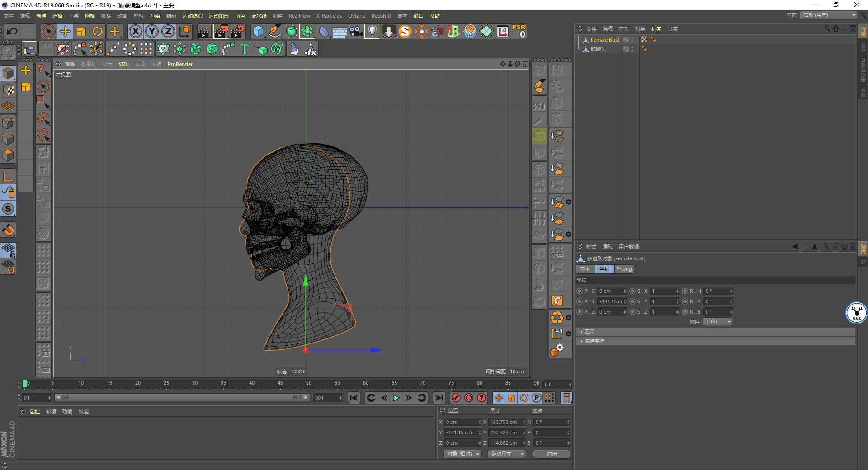Screen dimensions: 868x470
Task: Add a Light object from the toolbar
Action: [372, 31]
